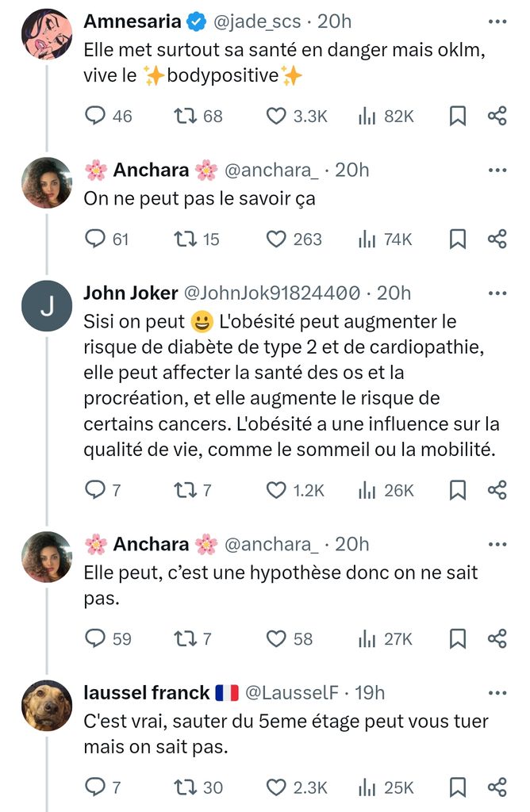Open the @JohnJok91824400 profile handle
Image resolution: width=530 pixels, height=812 pixels.
(272, 293)
